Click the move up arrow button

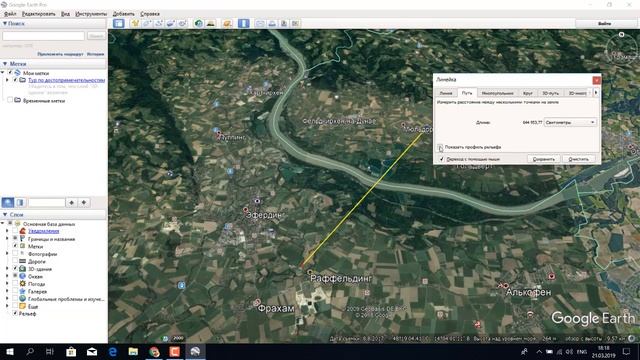[71, 202]
